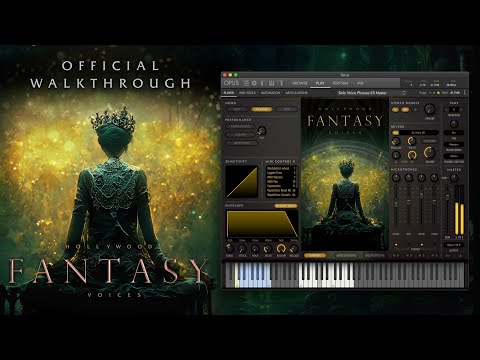The image size is (480, 360).
Task: Click the Reverb button beside the upper knobs
Action: [430, 141]
